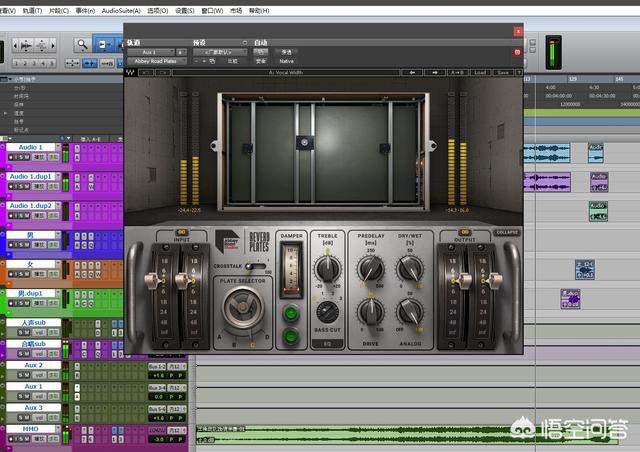Open Audio 1.dup1 track name dropdown arrow
The height and width of the screenshot is (452, 640).
coord(58,176)
